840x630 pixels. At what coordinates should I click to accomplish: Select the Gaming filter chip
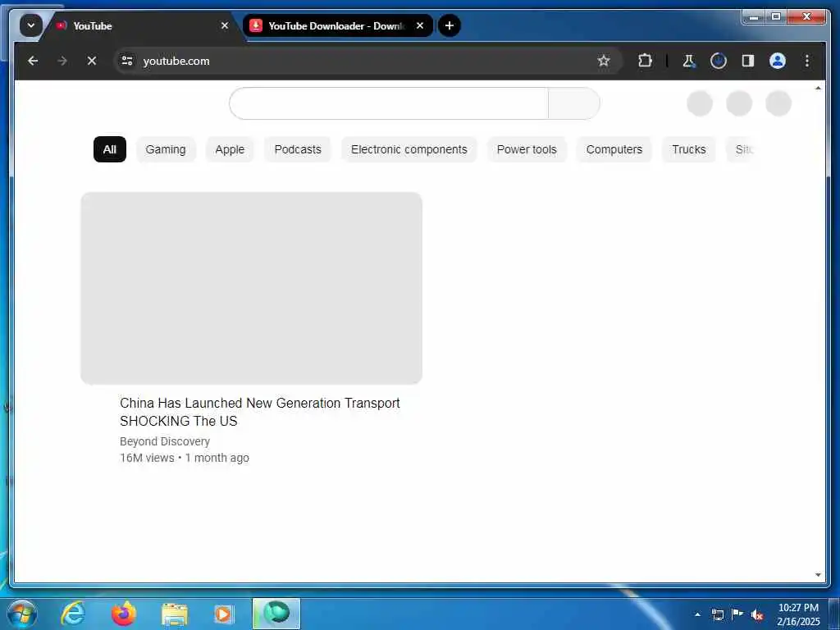pyautogui.click(x=166, y=149)
